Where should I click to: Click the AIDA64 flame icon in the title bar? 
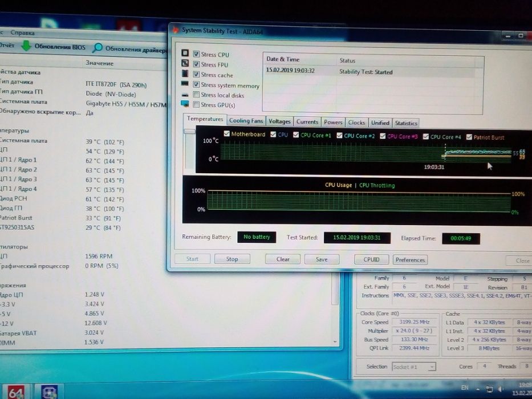click(176, 30)
